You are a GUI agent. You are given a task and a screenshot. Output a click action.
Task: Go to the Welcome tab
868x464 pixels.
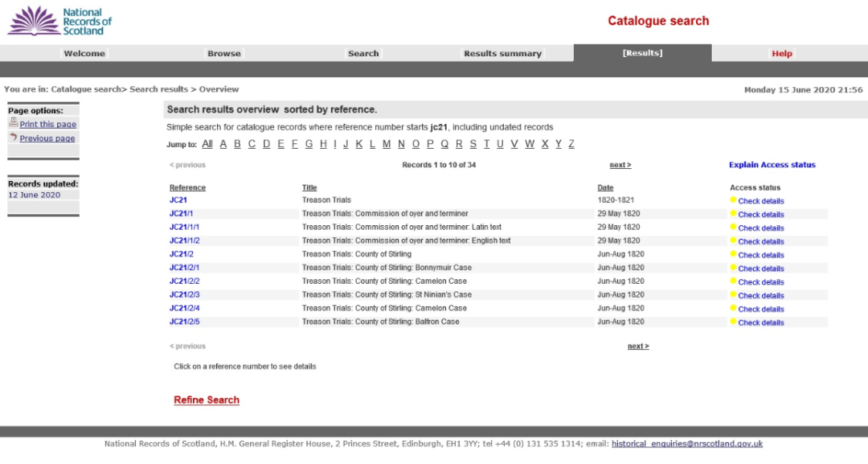pos(84,54)
